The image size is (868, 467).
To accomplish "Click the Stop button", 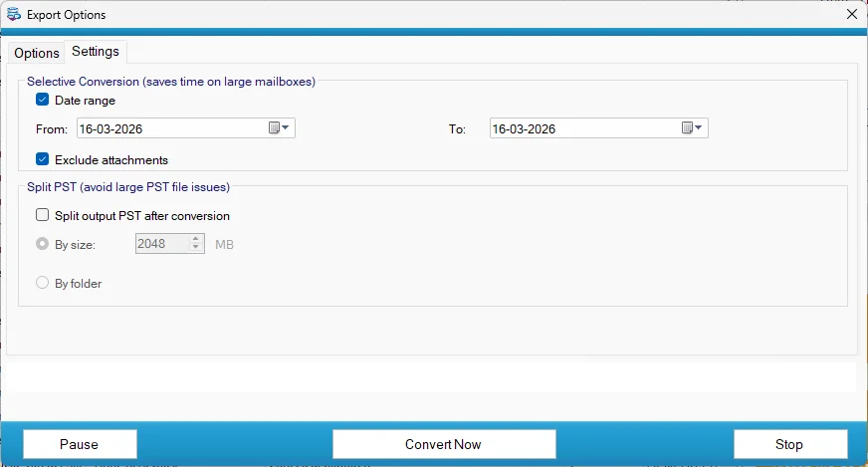I will pos(789,444).
